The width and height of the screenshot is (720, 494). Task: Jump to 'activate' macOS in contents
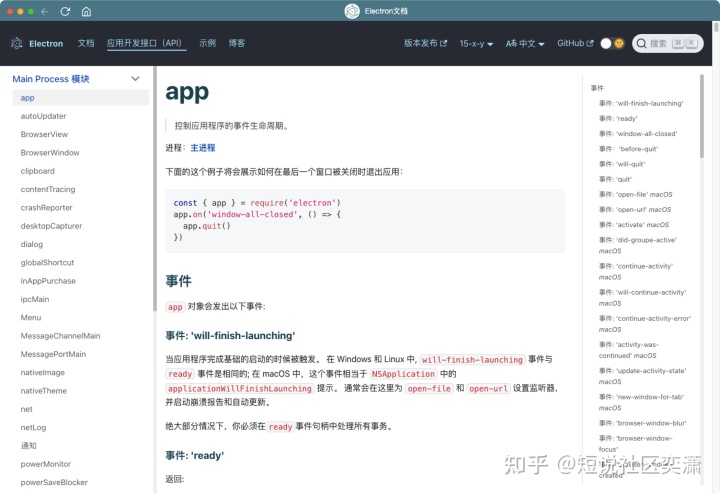tap(634, 225)
